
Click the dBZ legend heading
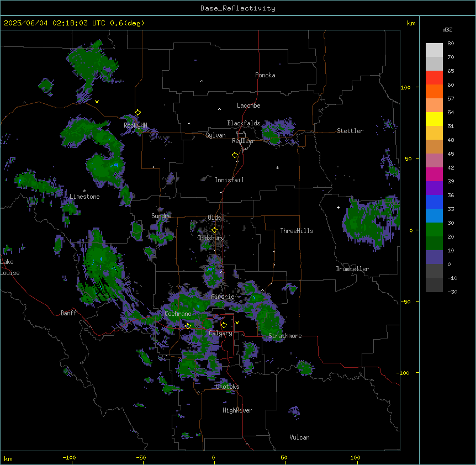(x=447, y=30)
